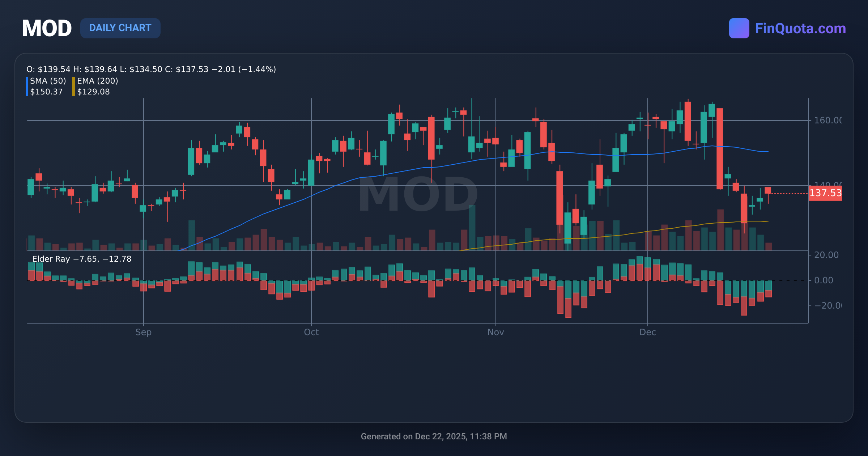
Task: Open the DAILY CHART timeframe selector
Action: [120, 28]
